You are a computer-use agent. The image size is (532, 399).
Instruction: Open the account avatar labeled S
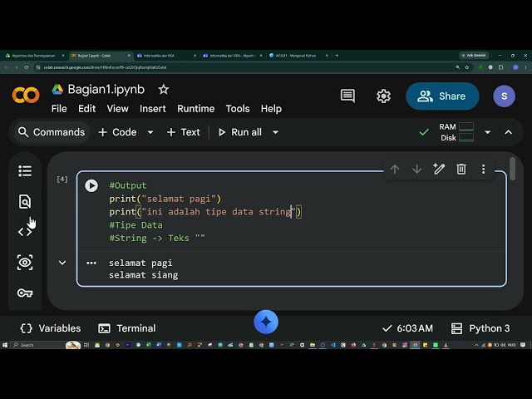504,96
